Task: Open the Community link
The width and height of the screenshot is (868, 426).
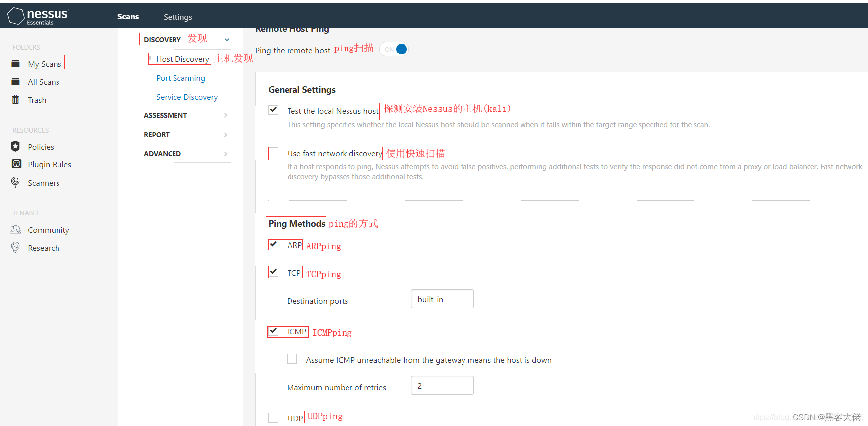Action: pyautogui.click(x=49, y=230)
